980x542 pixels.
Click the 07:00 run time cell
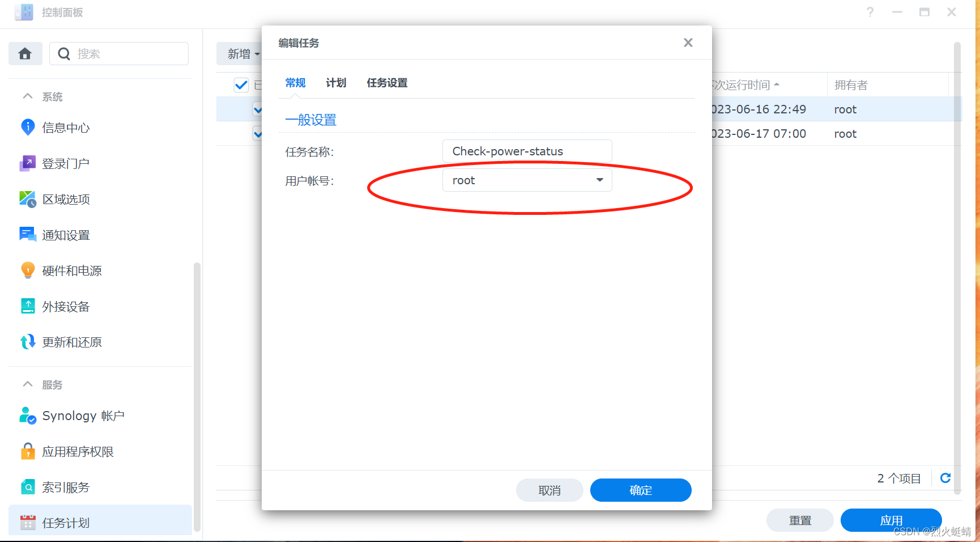759,133
